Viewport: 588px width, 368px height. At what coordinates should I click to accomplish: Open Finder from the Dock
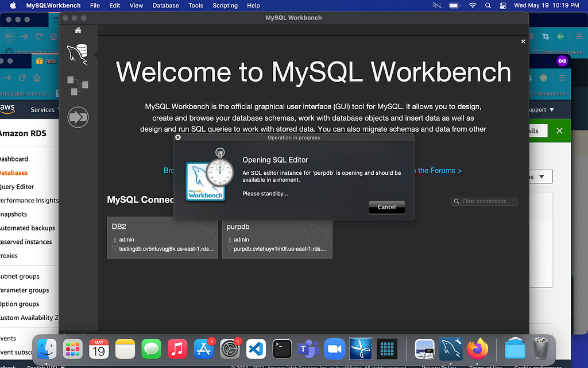click(47, 349)
